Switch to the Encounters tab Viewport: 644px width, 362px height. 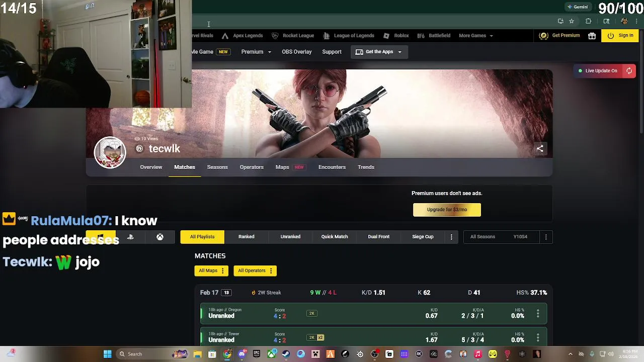[332, 167]
